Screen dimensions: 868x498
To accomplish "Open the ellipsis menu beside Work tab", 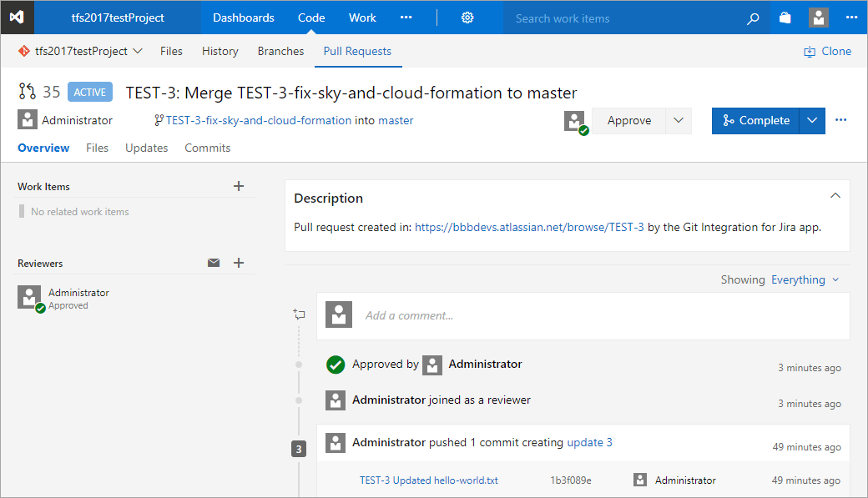I will pos(406,18).
